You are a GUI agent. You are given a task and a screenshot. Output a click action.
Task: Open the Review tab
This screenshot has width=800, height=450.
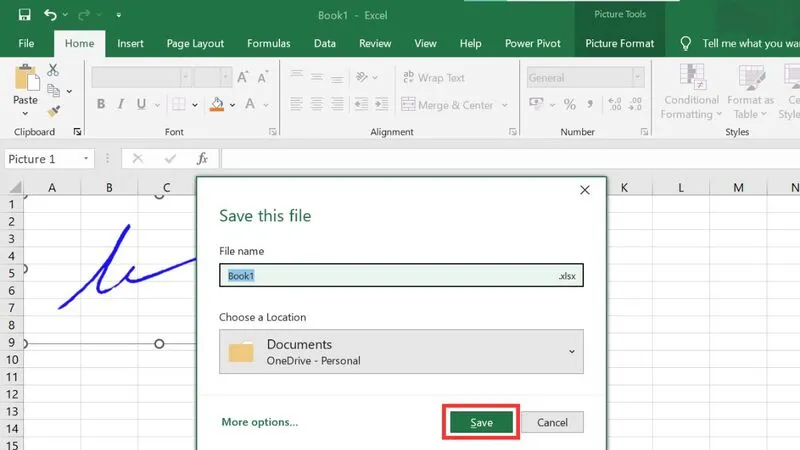[x=375, y=43]
